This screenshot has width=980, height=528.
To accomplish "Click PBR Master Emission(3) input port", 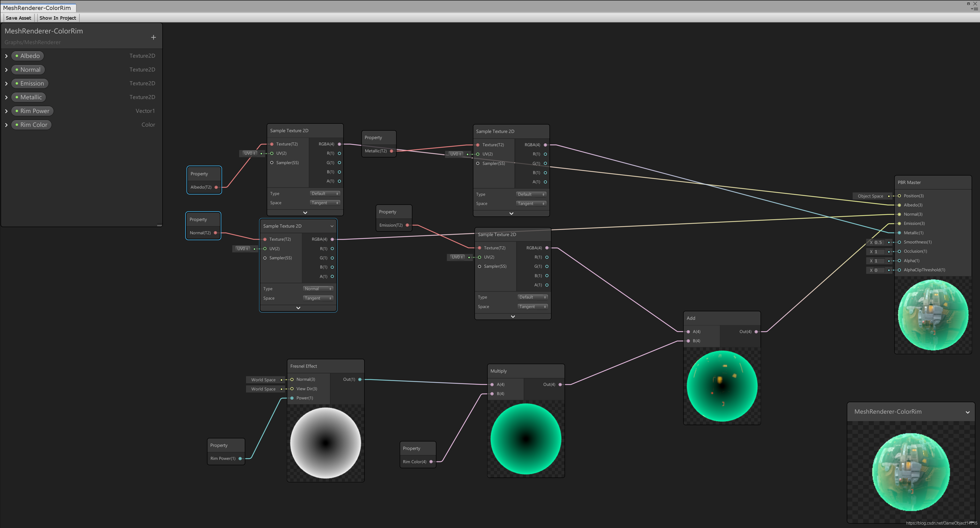I will [x=899, y=224].
